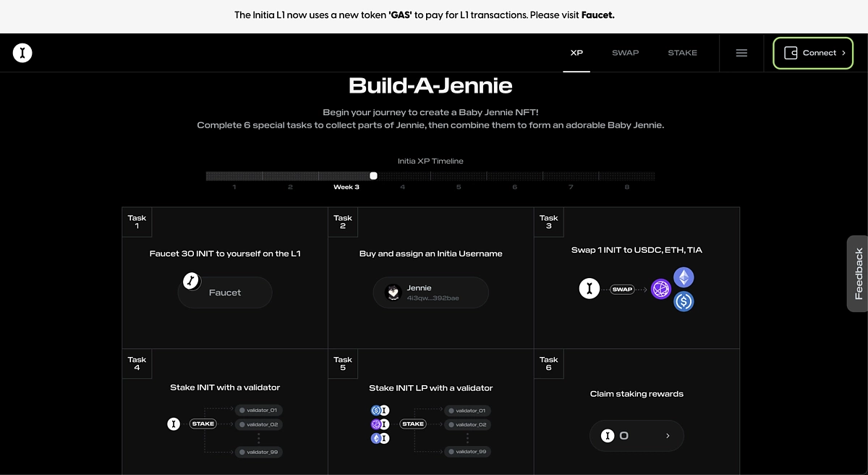
Task: Choose validator_02 in Task 5
Action: (x=468, y=424)
